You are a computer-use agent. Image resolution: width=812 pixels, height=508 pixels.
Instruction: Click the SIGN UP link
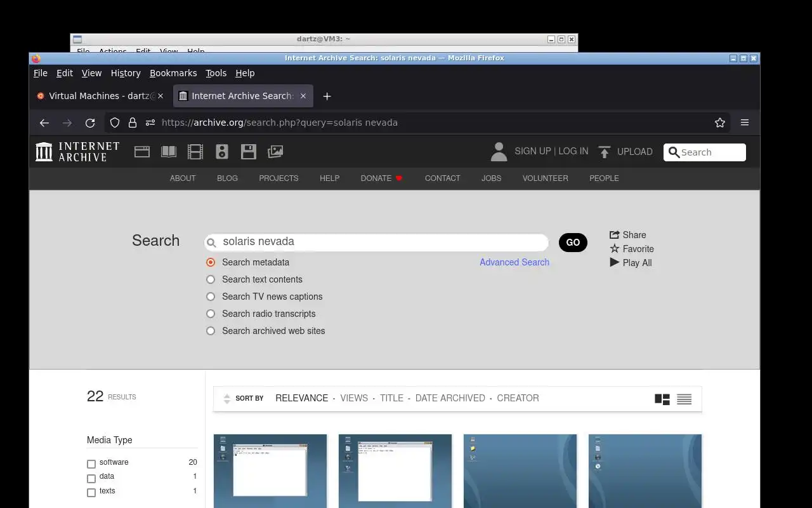533,151
